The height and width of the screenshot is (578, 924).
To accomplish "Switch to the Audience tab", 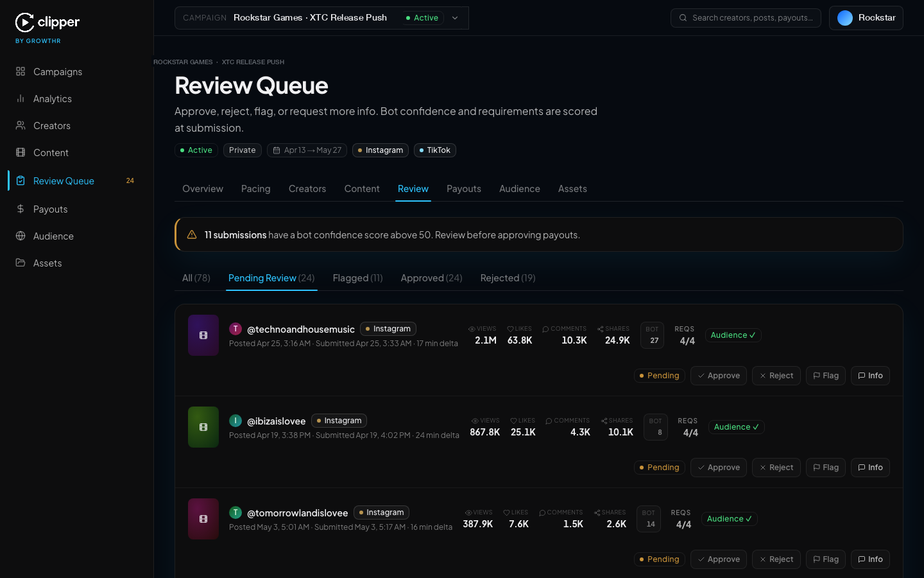I will pos(520,189).
